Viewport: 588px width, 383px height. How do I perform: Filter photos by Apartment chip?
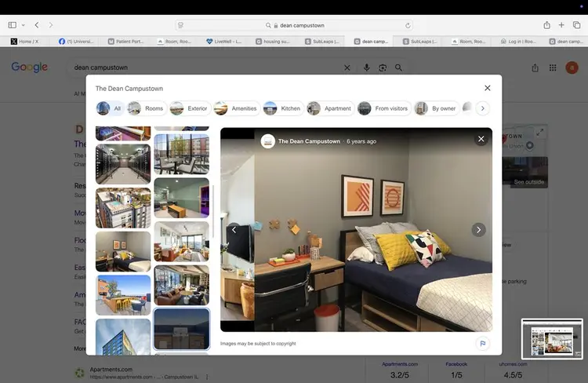coord(329,108)
